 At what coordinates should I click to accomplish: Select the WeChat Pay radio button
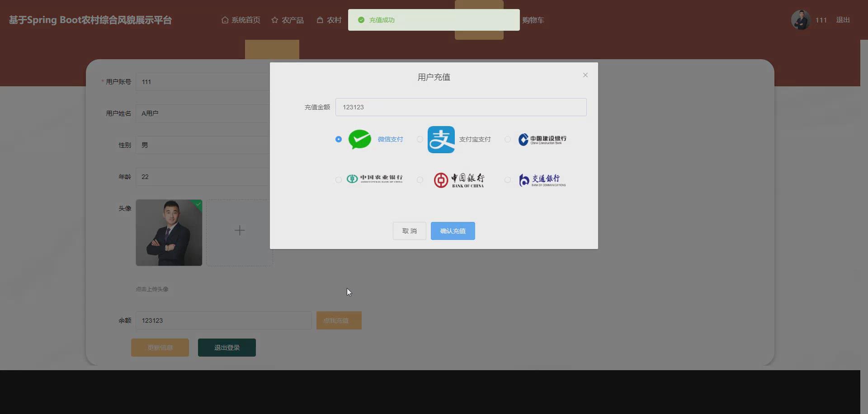tap(339, 139)
